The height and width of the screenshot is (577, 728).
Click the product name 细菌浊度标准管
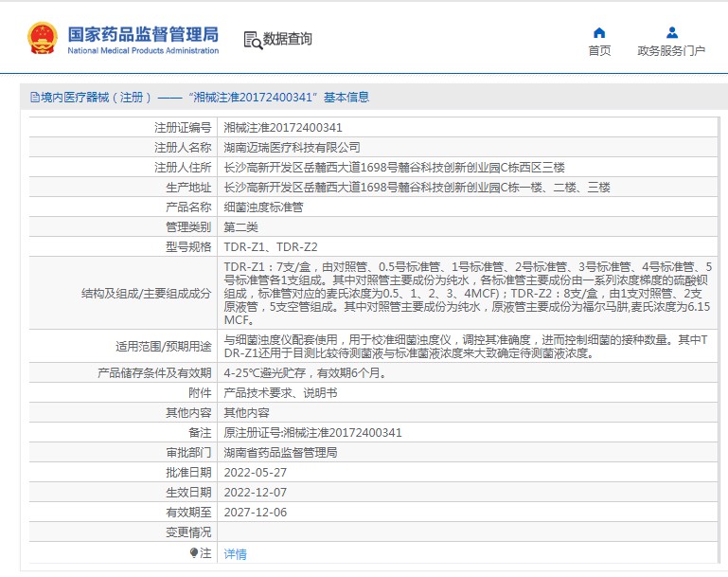click(x=263, y=207)
